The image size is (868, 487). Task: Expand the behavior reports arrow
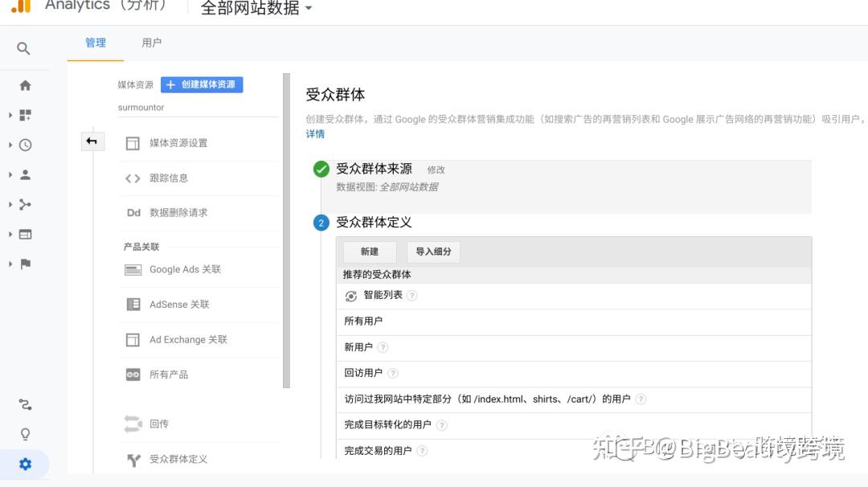(x=10, y=235)
